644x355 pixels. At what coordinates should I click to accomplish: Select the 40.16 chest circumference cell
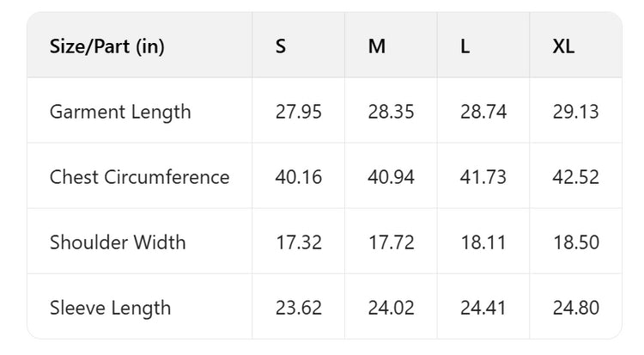pos(299,177)
